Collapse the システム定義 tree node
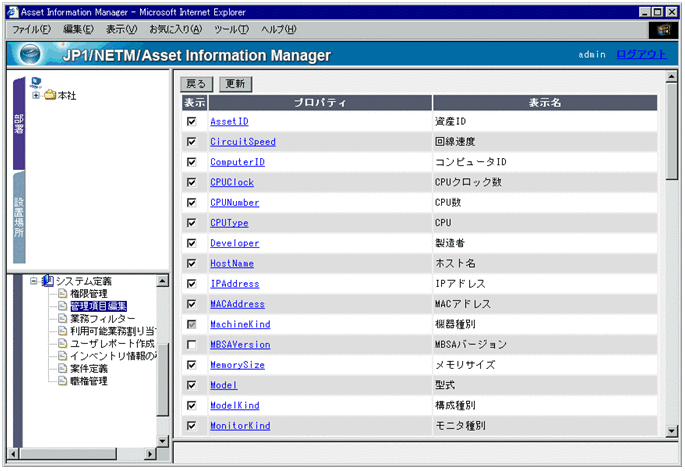Viewport: 685px width, 471px height. 33,281
